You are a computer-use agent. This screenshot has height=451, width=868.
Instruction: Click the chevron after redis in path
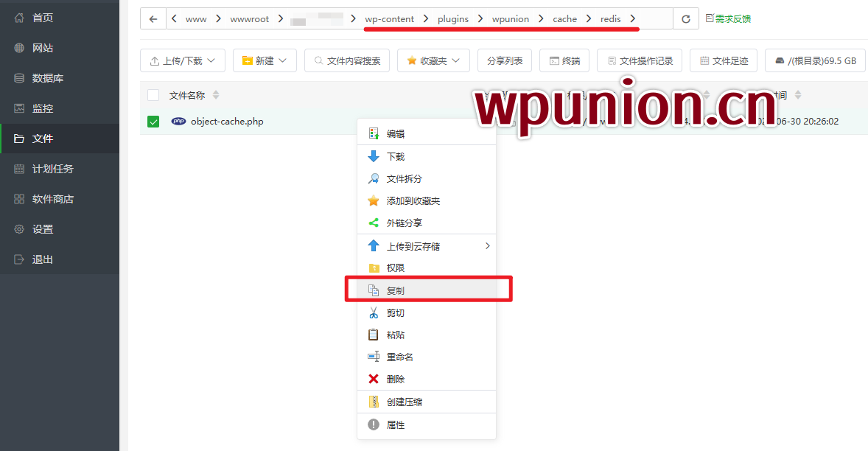click(x=632, y=19)
